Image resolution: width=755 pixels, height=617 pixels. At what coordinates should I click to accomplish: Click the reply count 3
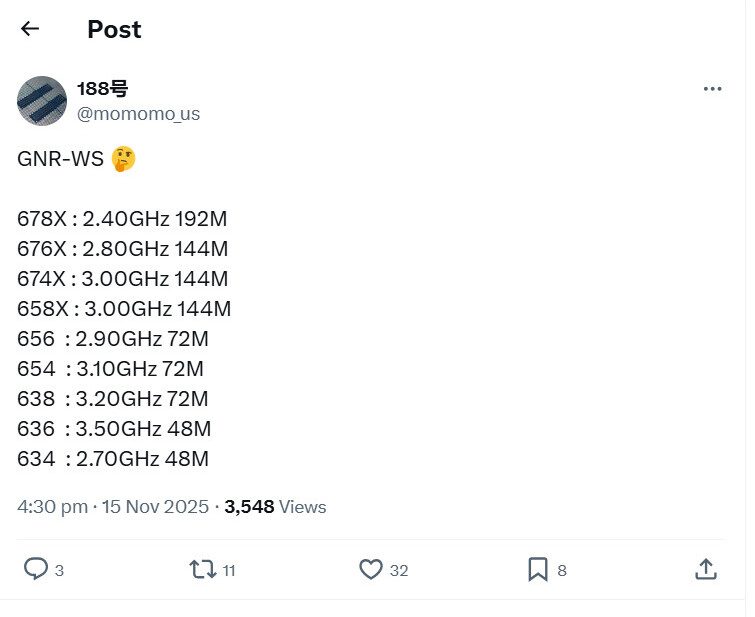60,571
